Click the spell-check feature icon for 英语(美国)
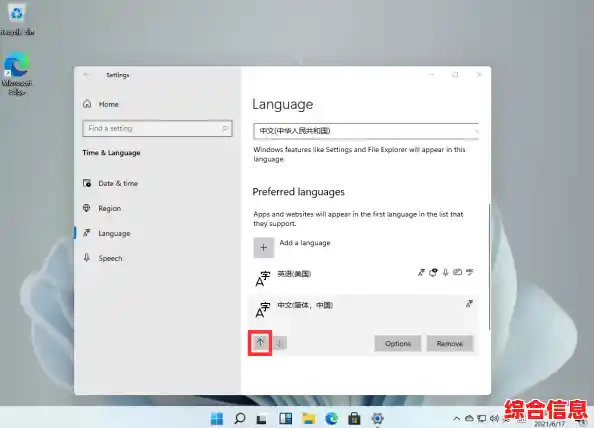 point(470,272)
